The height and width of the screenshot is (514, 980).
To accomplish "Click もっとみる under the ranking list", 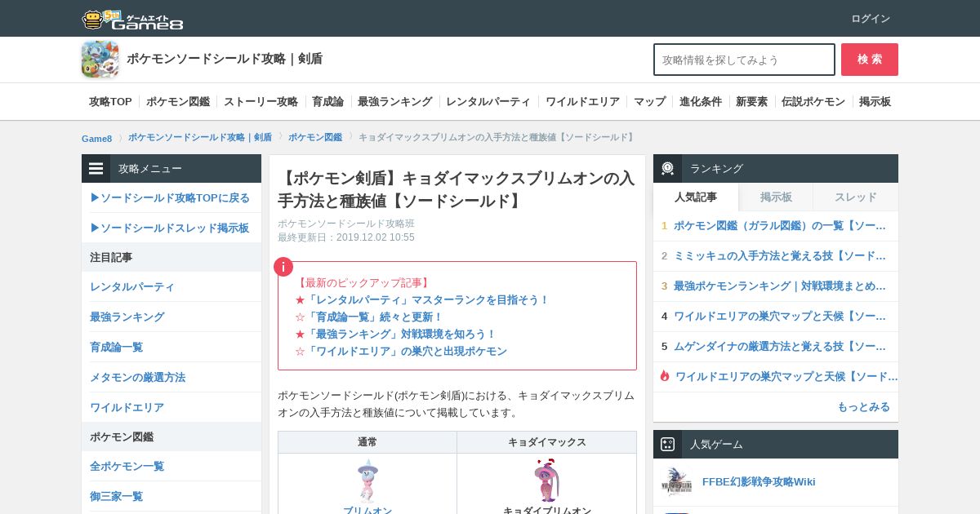I will tap(863, 407).
